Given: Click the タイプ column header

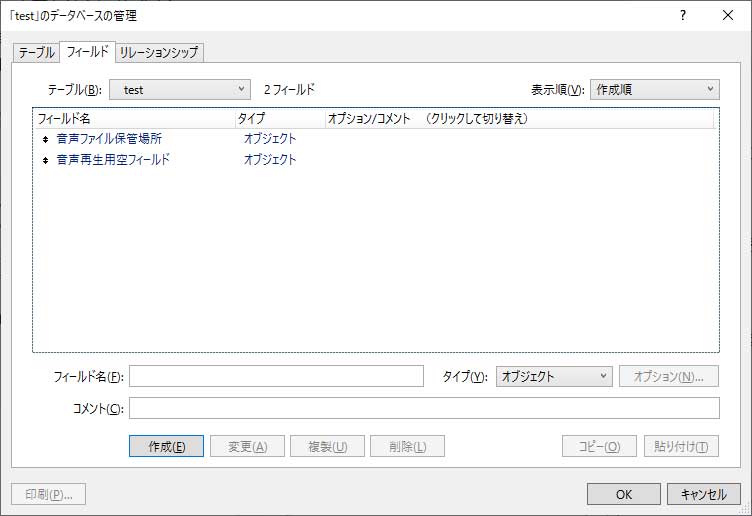Looking at the screenshot, I should (x=280, y=118).
